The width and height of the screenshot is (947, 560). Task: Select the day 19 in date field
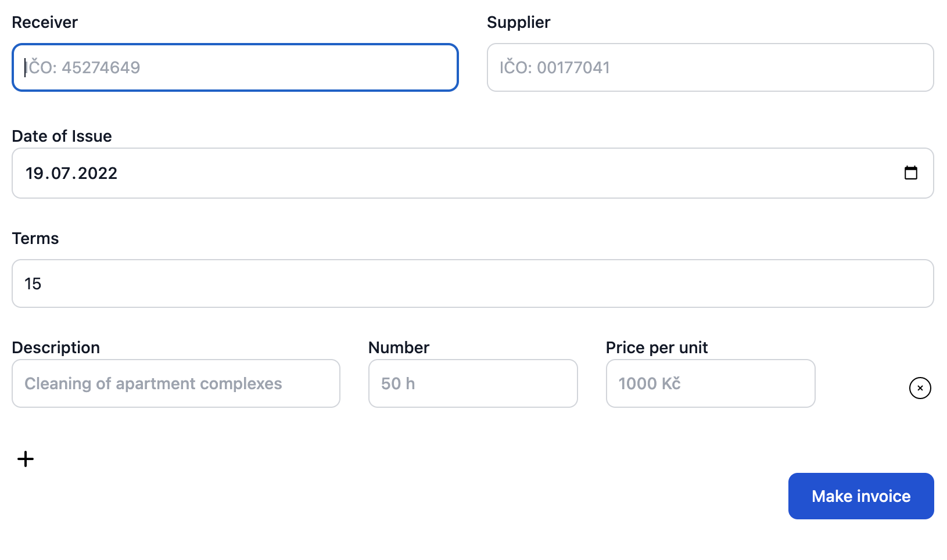(35, 173)
